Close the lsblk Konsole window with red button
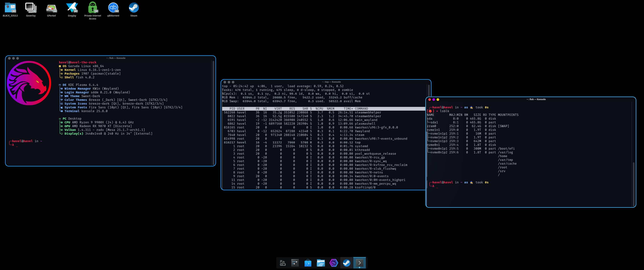Screen dimensions: 644x270 (429, 100)
